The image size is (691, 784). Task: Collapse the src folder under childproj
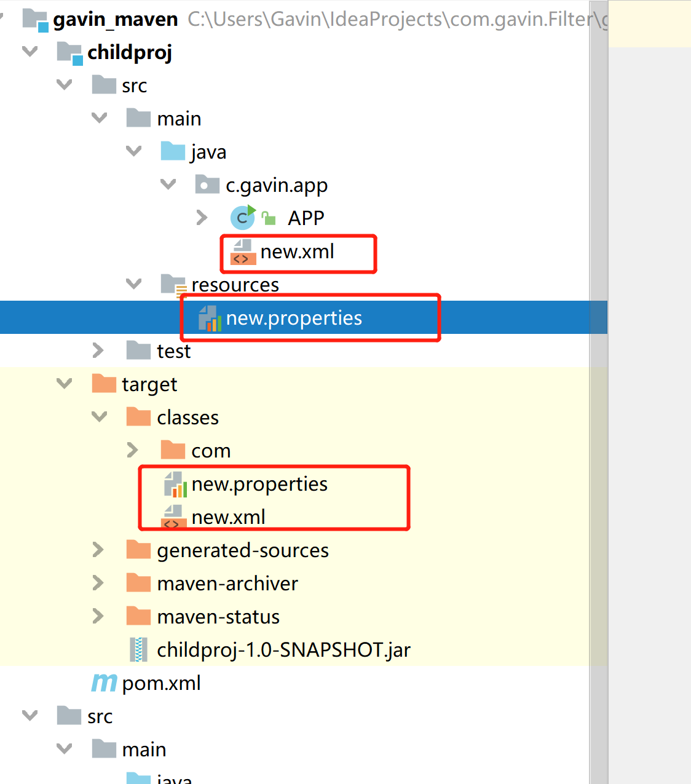64,85
